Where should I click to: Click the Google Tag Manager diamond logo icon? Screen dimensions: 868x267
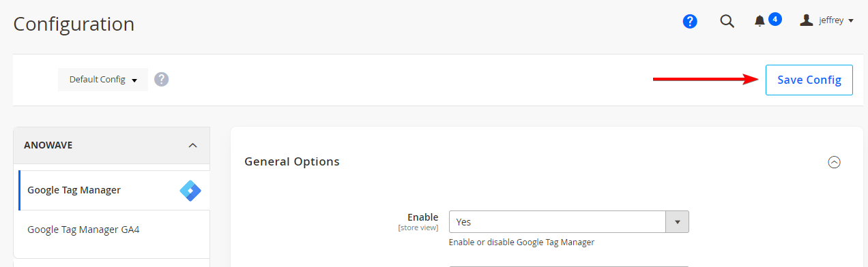click(x=190, y=190)
